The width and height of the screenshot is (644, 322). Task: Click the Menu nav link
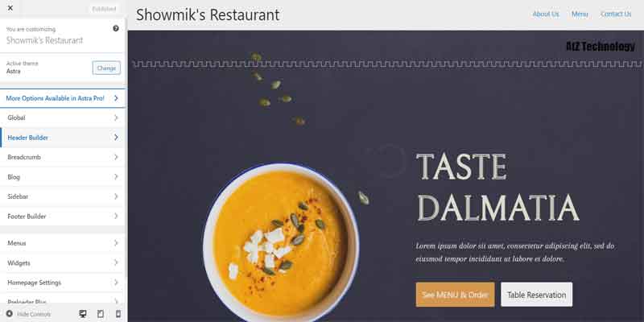tap(580, 14)
